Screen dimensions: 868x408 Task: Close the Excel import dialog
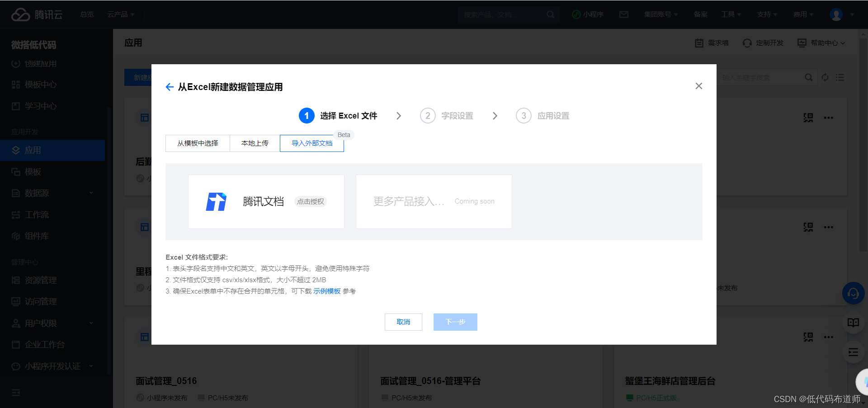(698, 86)
